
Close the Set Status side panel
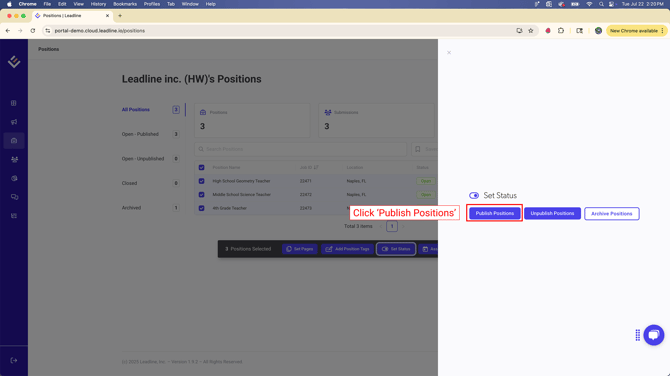[x=449, y=53]
